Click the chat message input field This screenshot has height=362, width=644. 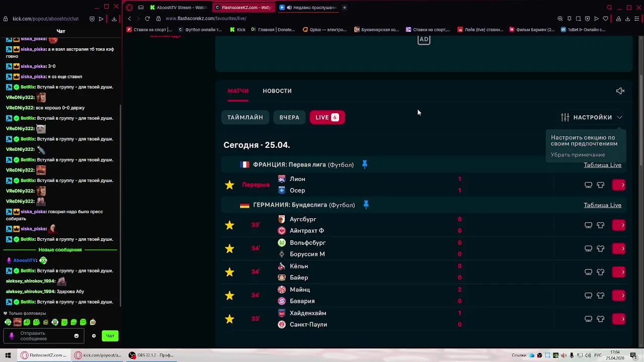(44, 336)
